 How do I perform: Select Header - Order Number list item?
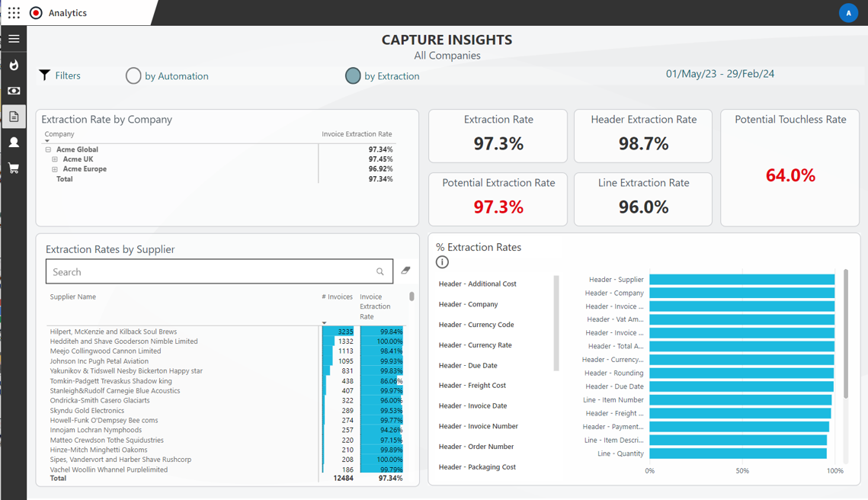[476, 447]
